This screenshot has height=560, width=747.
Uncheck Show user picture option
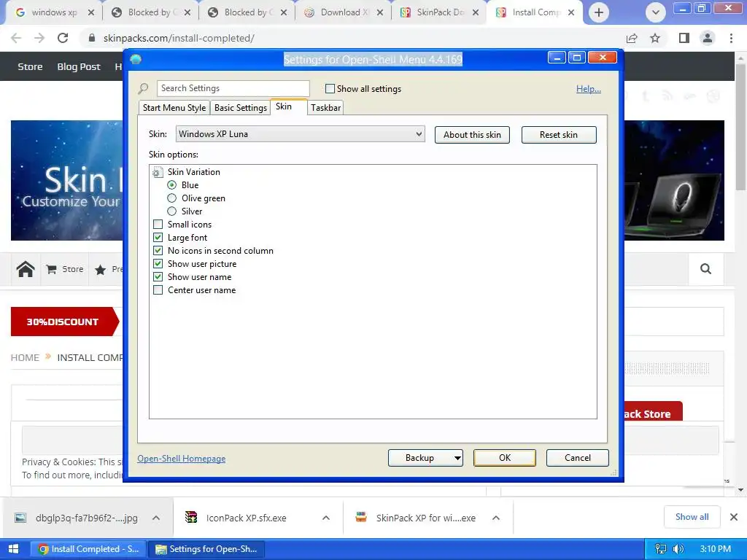pos(158,263)
